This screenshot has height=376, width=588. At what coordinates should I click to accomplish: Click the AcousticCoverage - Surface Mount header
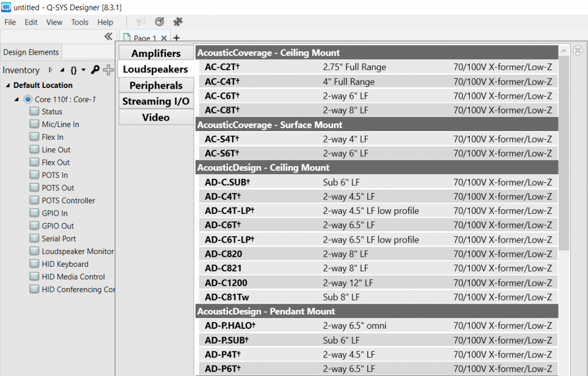[377, 125]
